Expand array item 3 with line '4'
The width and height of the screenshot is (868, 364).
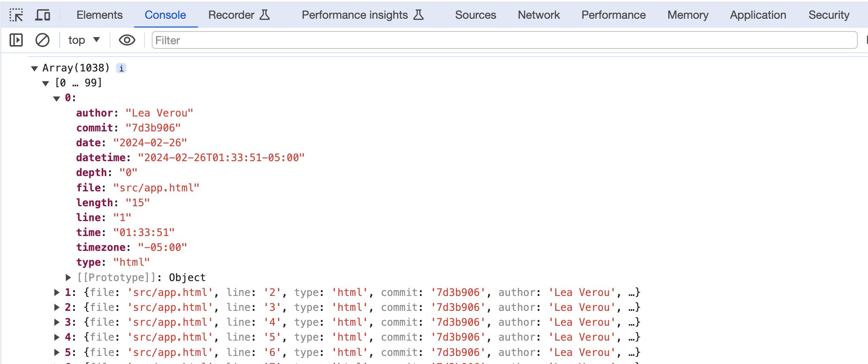[57, 322]
